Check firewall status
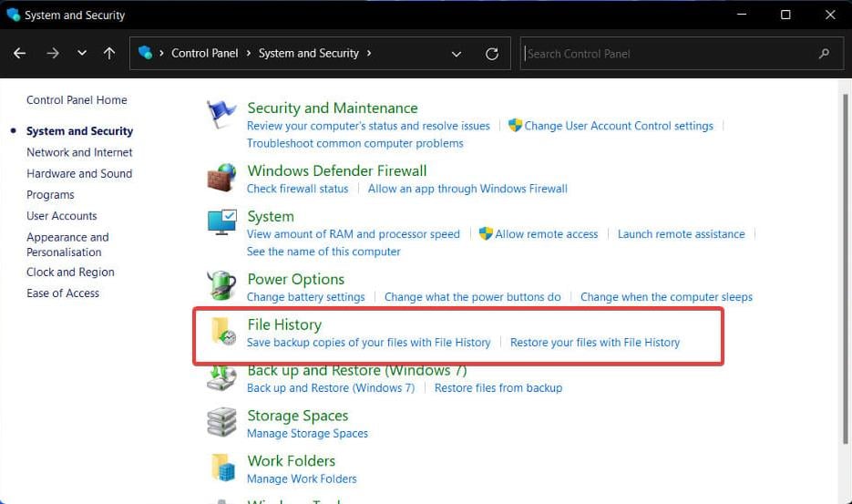This screenshot has width=852, height=504. (x=298, y=189)
